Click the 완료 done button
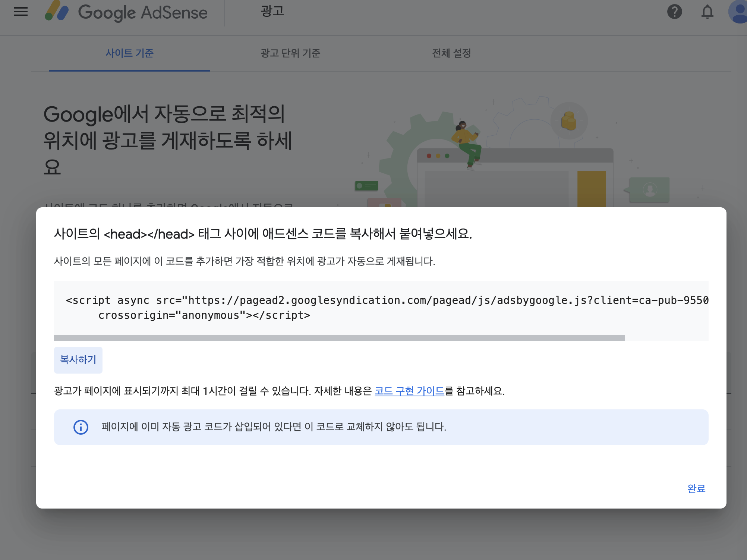The width and height of the screenshot is (747, 560). [696, 488]
